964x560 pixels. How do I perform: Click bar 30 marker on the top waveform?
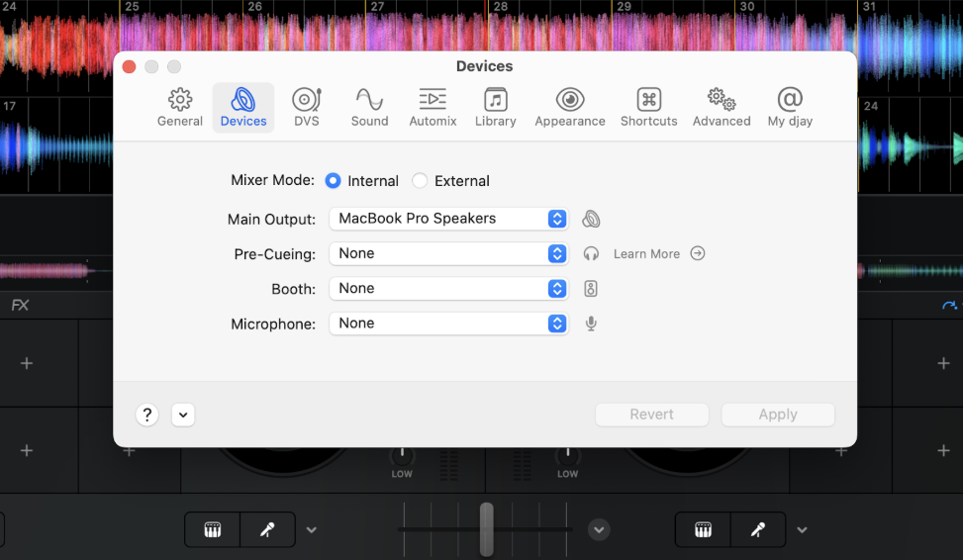point(746,7)
